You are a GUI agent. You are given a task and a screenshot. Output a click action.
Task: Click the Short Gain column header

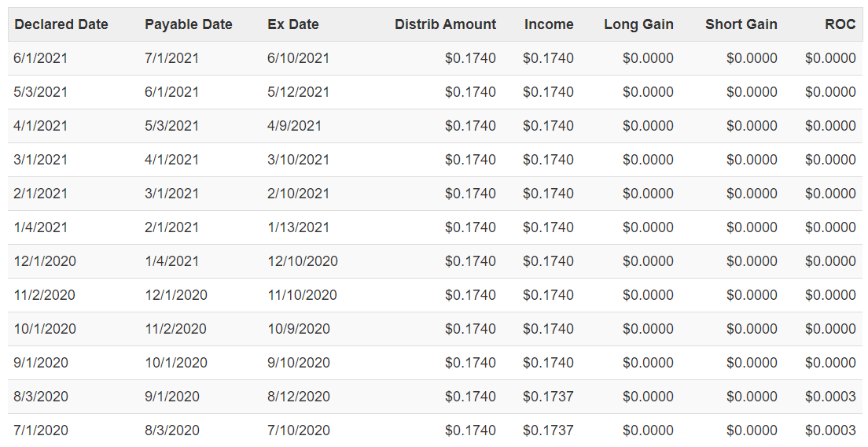[x=741, y=24]
